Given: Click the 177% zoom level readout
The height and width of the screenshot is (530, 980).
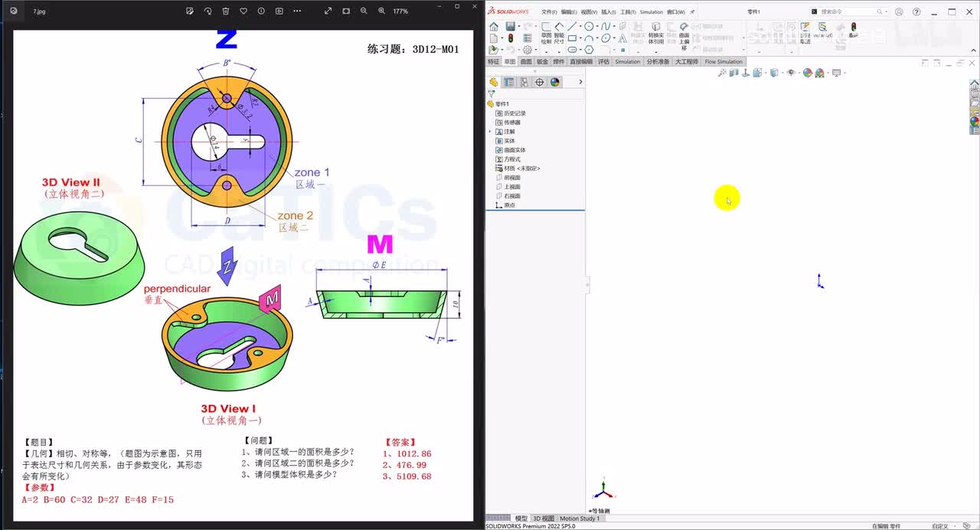Looking at the screenshot, I should (x=400, y=11).
